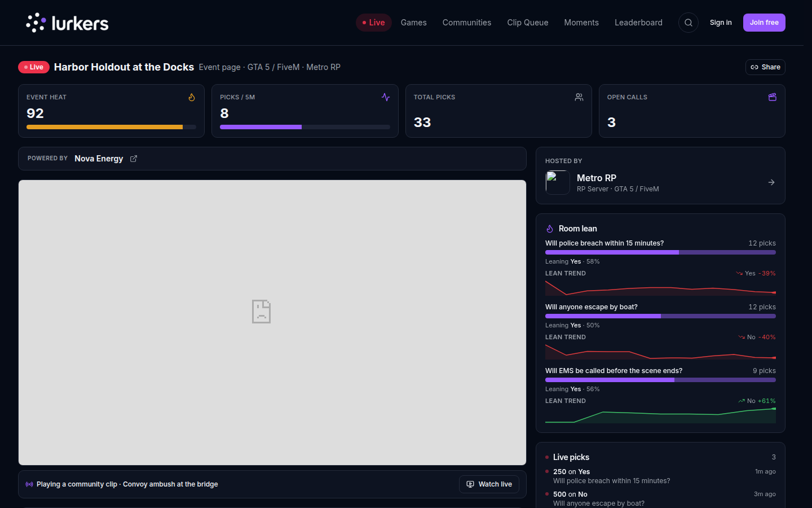Click Sign in

click(x=721, y=23)
